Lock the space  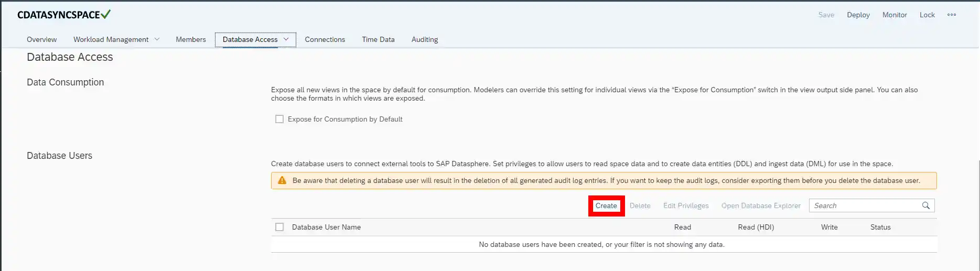pyautogui.click(x=927, y=15)
